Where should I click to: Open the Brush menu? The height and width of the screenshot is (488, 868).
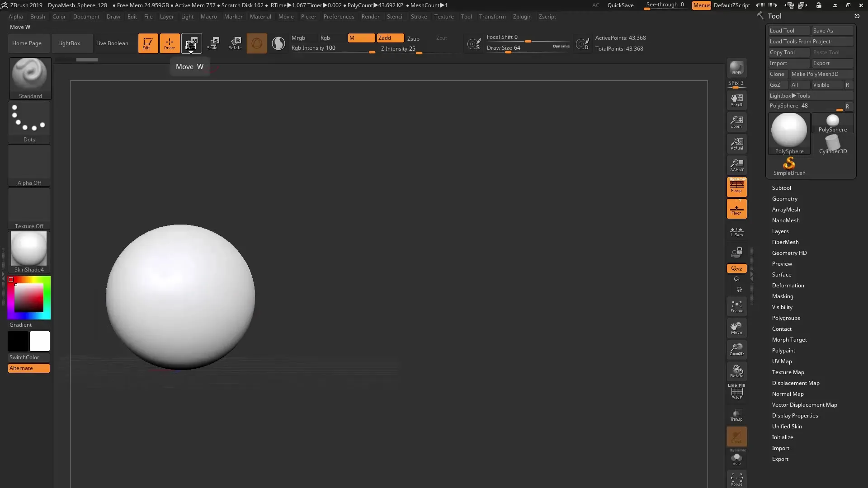(x=38, y=17)
